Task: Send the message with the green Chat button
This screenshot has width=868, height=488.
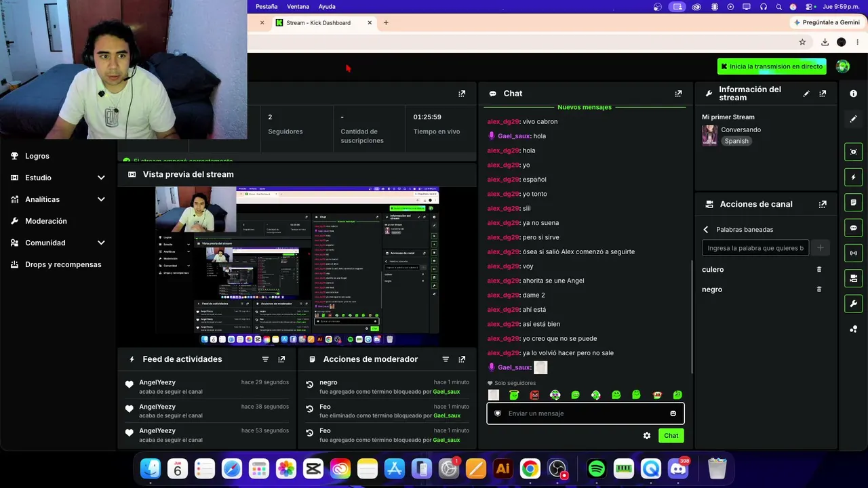Action: click(x=671, y=436)
